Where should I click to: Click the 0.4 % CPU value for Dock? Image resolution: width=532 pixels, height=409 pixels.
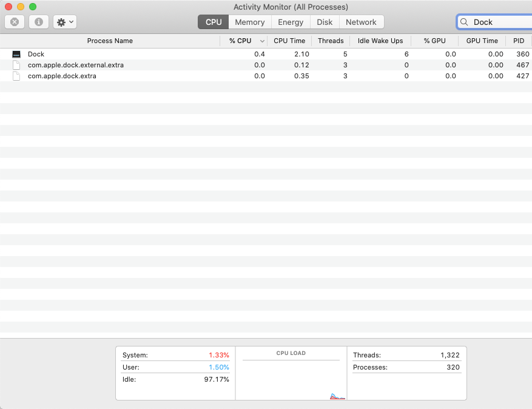click(260, 54)
